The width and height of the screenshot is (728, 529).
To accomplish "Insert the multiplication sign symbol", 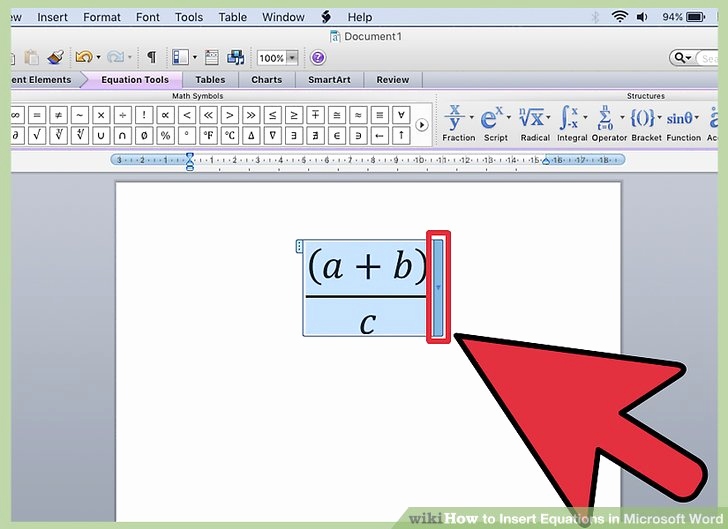I will [x=101, y=115].
